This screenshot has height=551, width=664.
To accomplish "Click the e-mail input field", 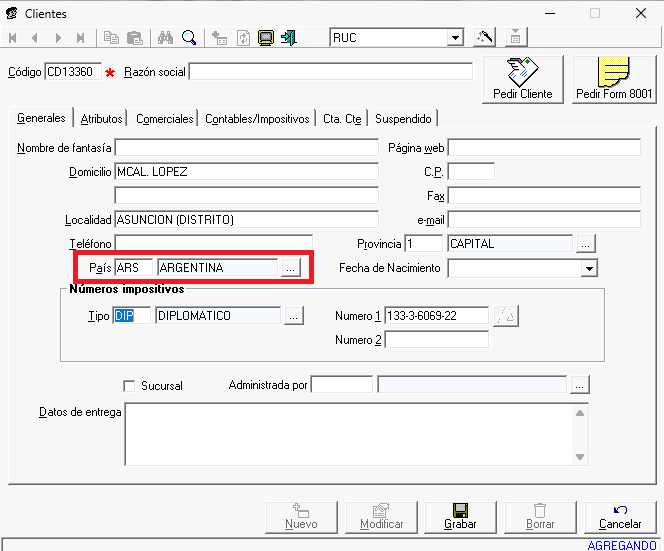I will click(543, 219).
